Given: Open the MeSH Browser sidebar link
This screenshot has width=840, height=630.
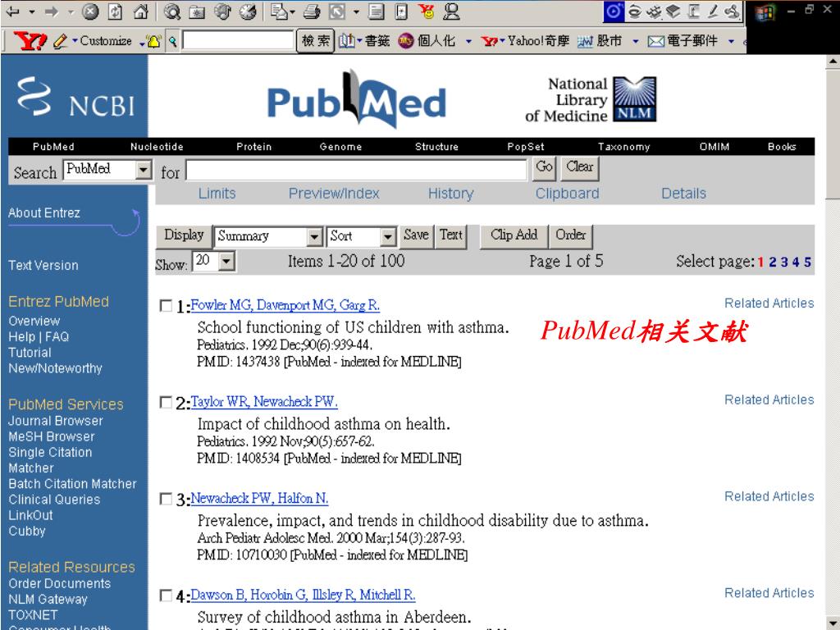Looking at the screenshot, I should coord(52,436).
